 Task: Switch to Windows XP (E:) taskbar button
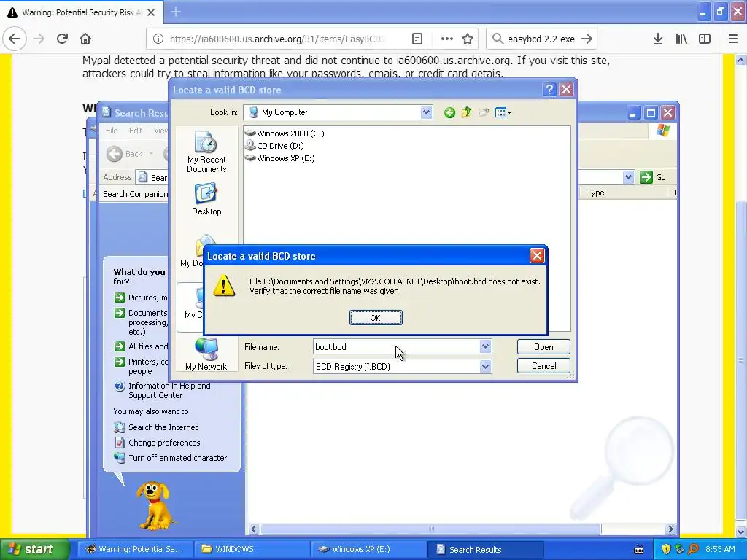pyautogui.click(x=368, y=549)
